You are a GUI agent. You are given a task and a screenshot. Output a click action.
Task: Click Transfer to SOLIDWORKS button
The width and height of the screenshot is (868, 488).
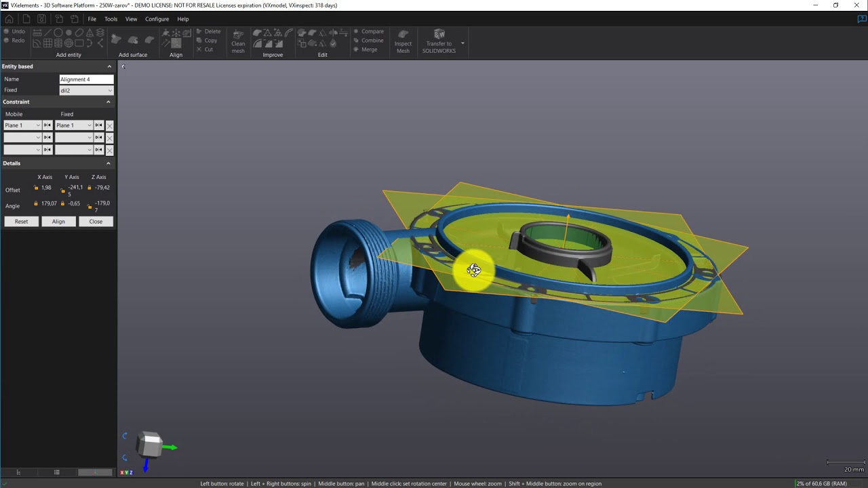click(439, 41)
